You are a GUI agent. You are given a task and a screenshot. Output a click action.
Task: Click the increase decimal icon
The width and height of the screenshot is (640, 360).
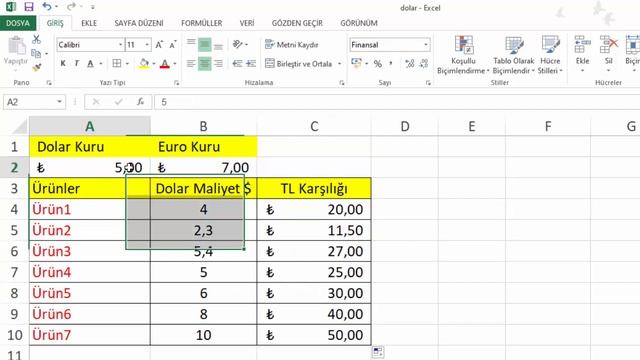(410, 64)
